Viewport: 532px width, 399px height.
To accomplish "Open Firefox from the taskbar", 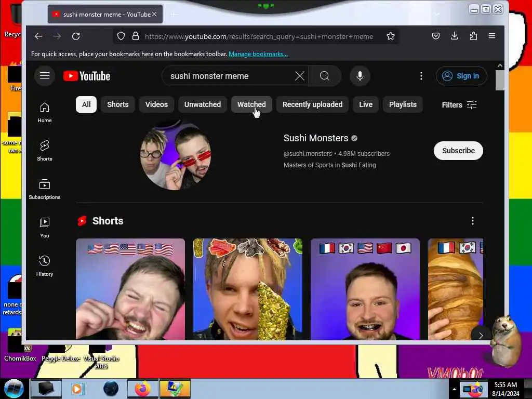I will (142, 389).
